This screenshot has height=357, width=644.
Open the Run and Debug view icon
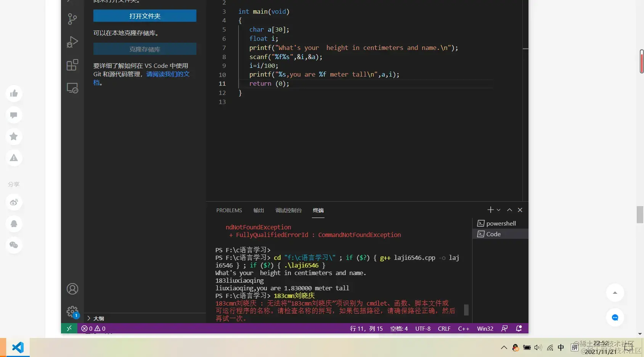[x=72, y=42]
